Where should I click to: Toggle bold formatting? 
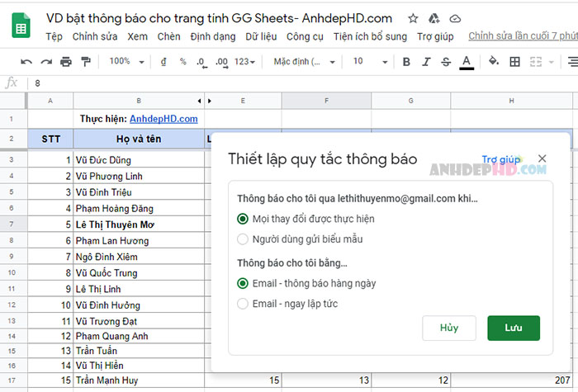point(406,62)
